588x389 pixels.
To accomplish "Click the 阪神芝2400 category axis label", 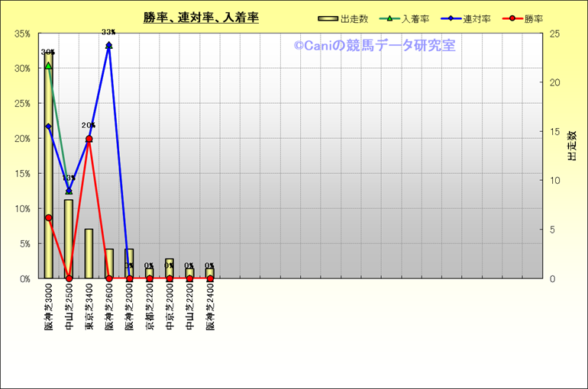I will [x=210, y=307].
